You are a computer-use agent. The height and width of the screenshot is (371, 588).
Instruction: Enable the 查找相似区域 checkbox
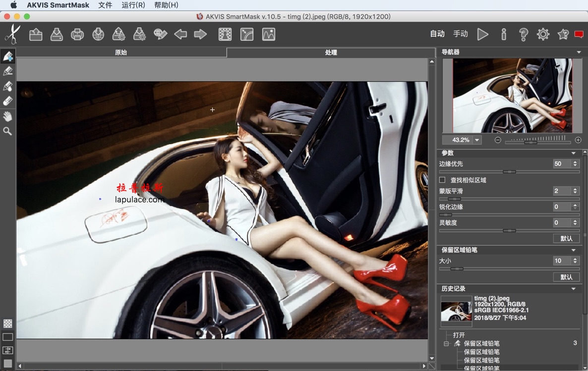[x=441, y=179]
